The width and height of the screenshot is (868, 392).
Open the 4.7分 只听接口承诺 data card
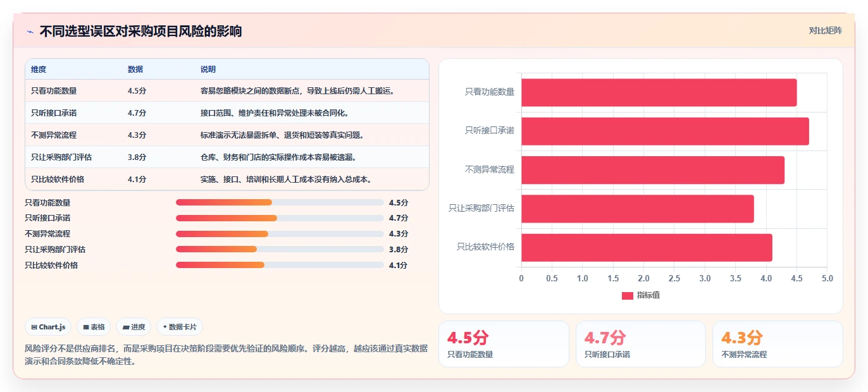641,344
